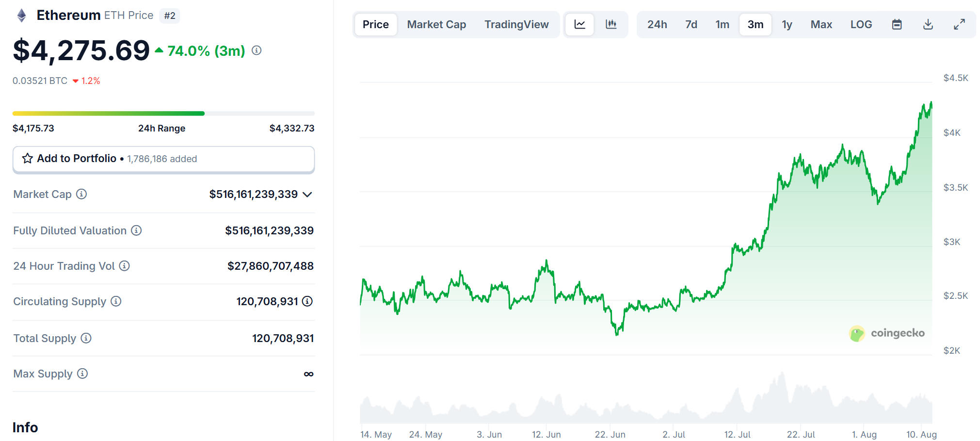The height and width of the screenshot is (441, 980).
Task: Select the Max time range
Action: click(x=821, y=24)
